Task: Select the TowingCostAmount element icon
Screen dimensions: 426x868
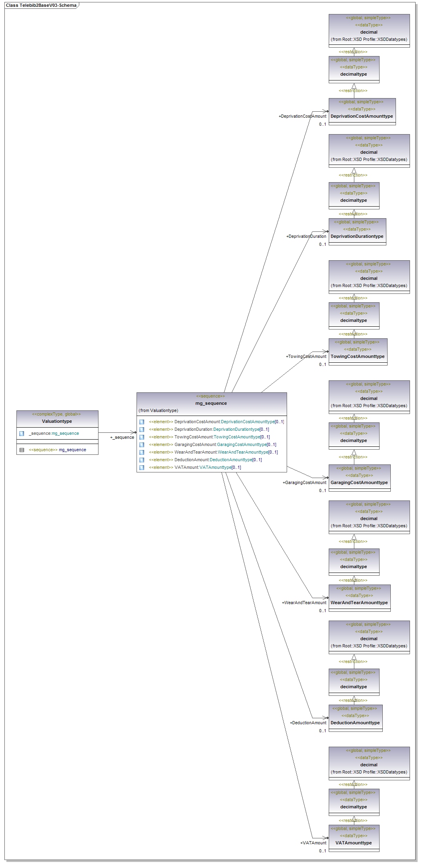Action: click(x=142, y=437)
